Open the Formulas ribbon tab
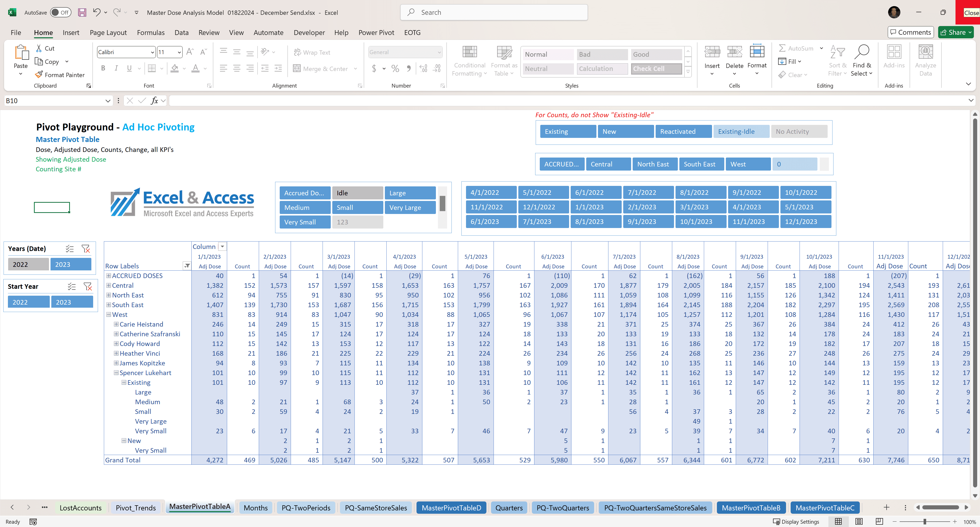 point(151,32)
